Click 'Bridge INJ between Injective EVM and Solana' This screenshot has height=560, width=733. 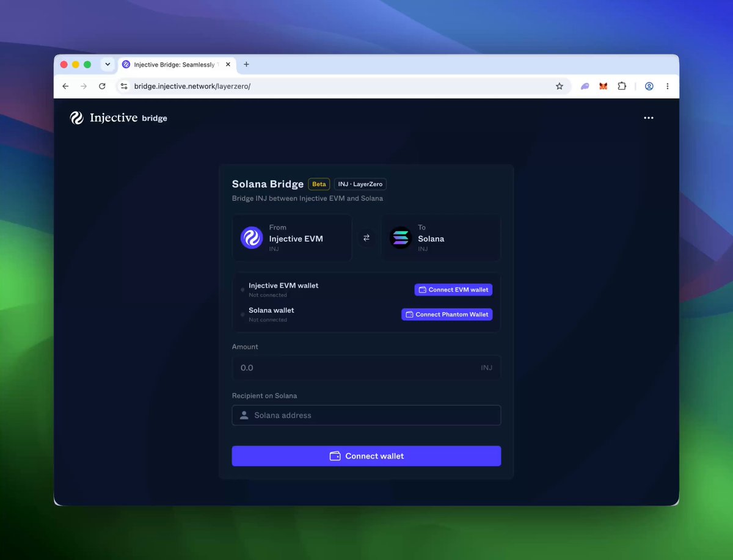tap(307, 198)
